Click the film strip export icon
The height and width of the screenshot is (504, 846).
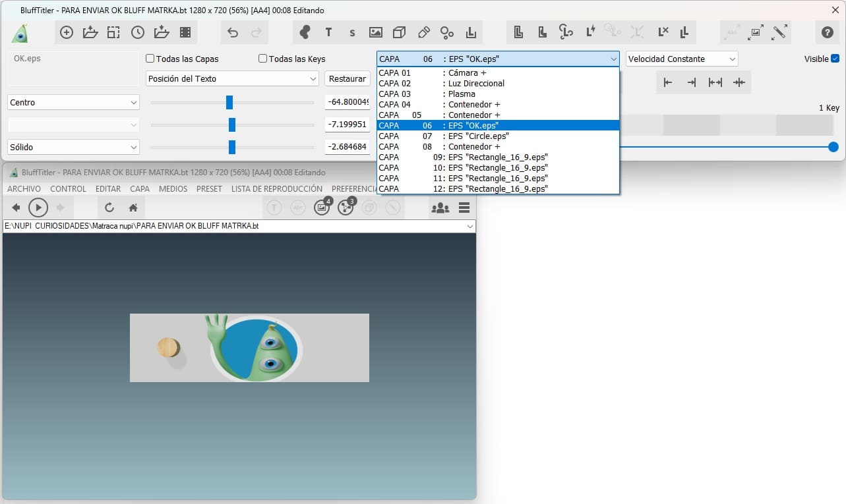pos(185,32)
